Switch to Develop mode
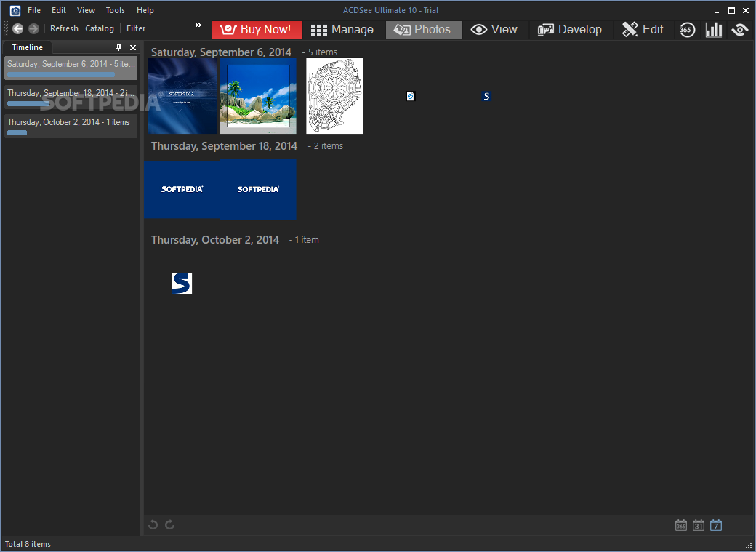Viewport: 756px width, 552px height. tap(570, 29)
